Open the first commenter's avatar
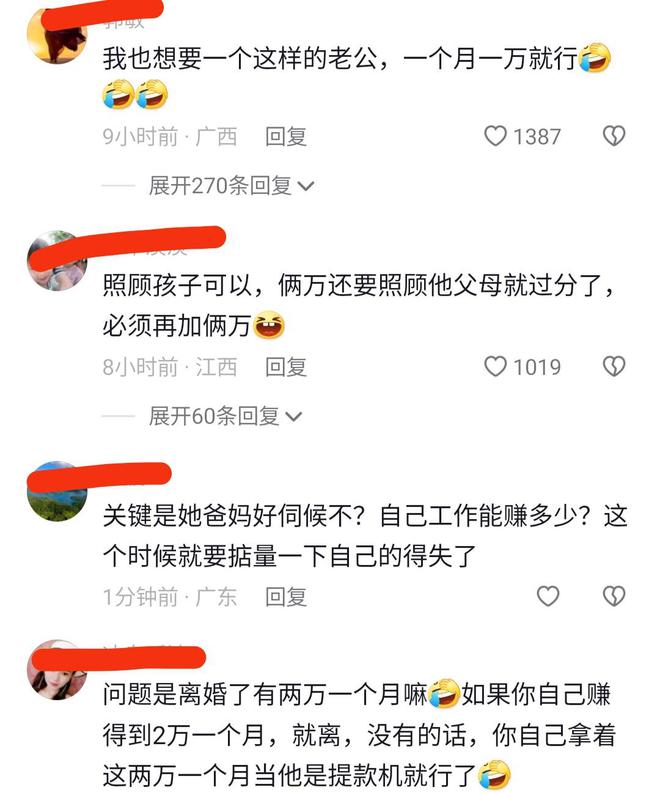 pyautogui.click(x=57, y=35)
